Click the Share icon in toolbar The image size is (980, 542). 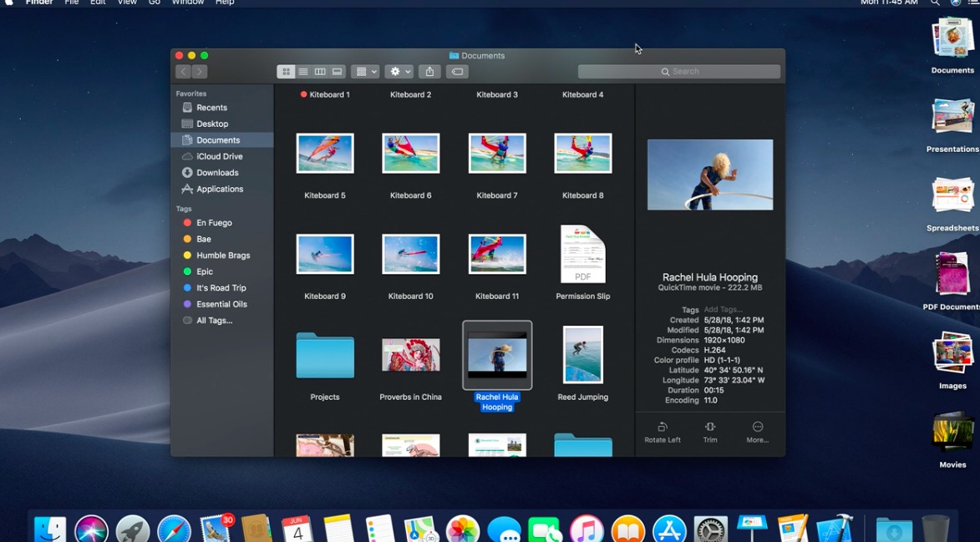tap(429, 72)
